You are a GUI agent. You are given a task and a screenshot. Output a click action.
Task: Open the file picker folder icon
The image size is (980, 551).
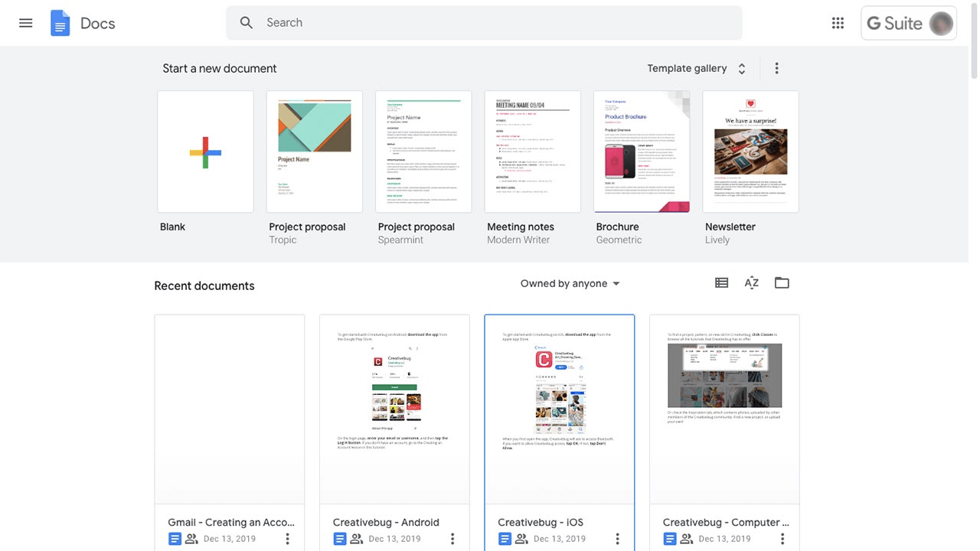pos(782,283)
